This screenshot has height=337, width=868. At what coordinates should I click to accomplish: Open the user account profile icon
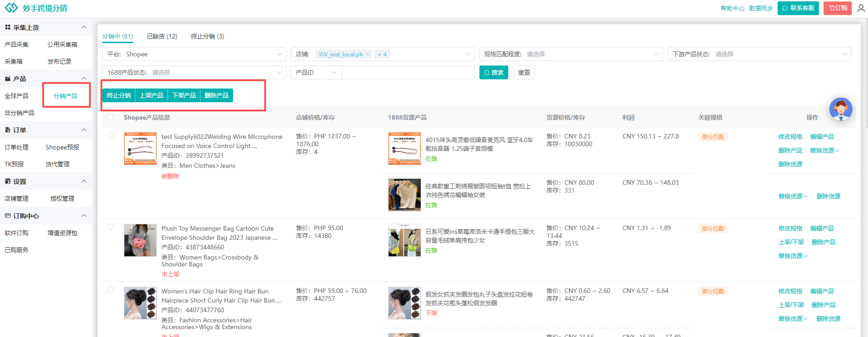[x=861, y=8]
